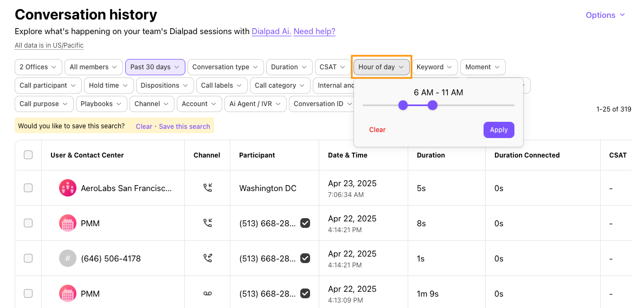Click the verified check badge in the 1m 9s row
Screen dimensions: 644x308
(x=305, y=293)
